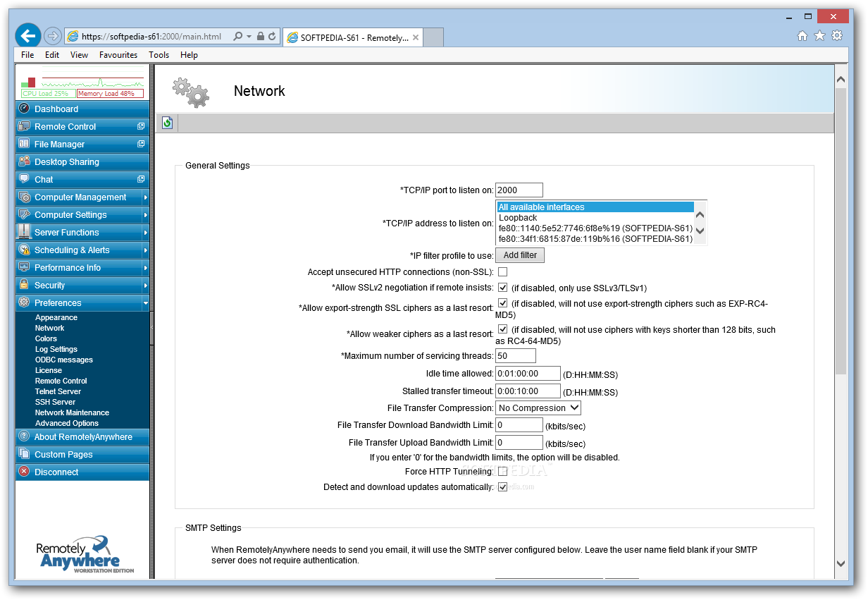Click the green refresh toolbar icon
The image size is (868, 600).
point(167,123)
